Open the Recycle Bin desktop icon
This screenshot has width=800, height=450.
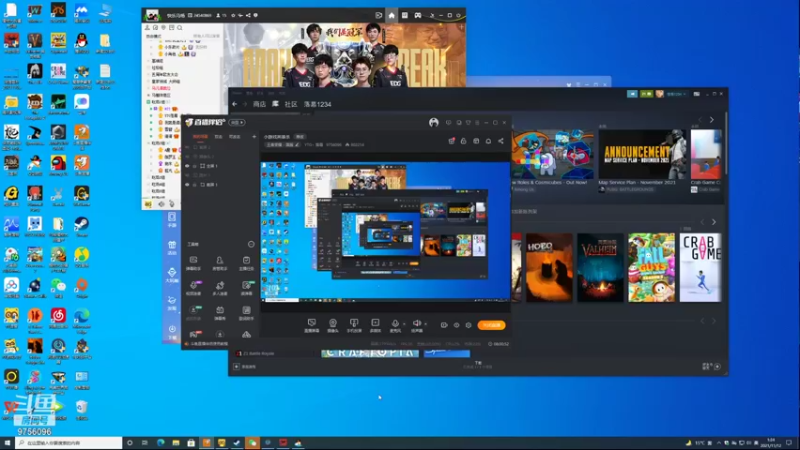point(82,407)
